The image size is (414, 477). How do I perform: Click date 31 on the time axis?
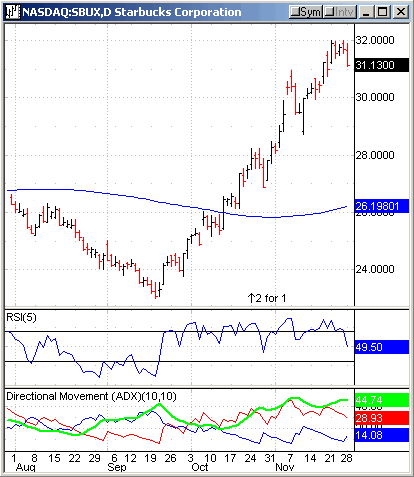(x=270, y=458)
